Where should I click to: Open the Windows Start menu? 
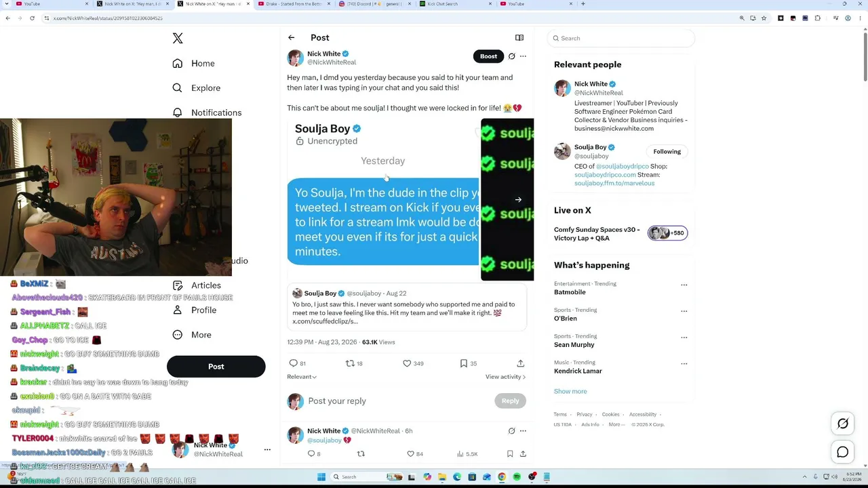tap(321, 477)
